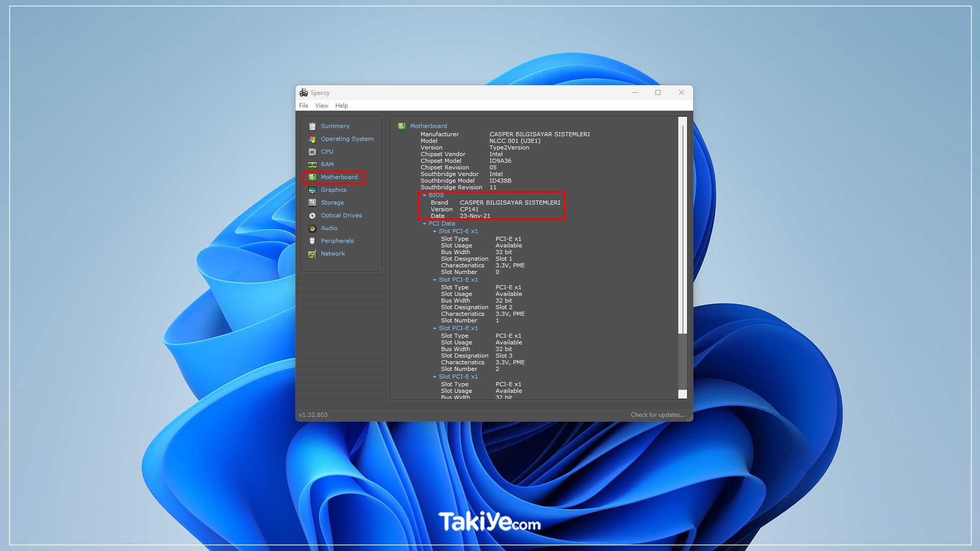Select the Operating System section
The height and width of the screenshot is (551, 980).
[x=347, y=139]
